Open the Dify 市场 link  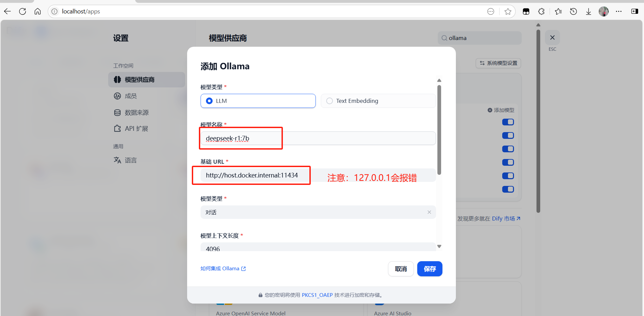coord(506,219)
